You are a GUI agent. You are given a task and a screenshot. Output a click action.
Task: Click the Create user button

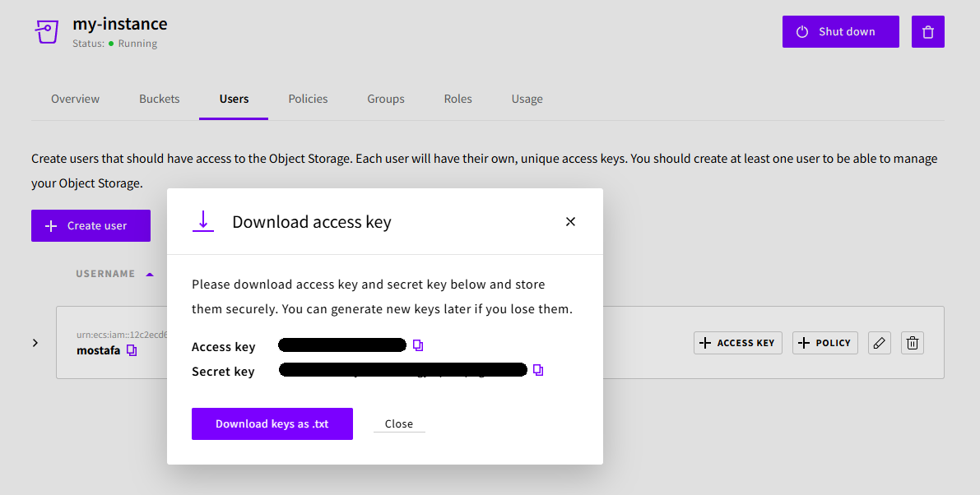(91, 225)
